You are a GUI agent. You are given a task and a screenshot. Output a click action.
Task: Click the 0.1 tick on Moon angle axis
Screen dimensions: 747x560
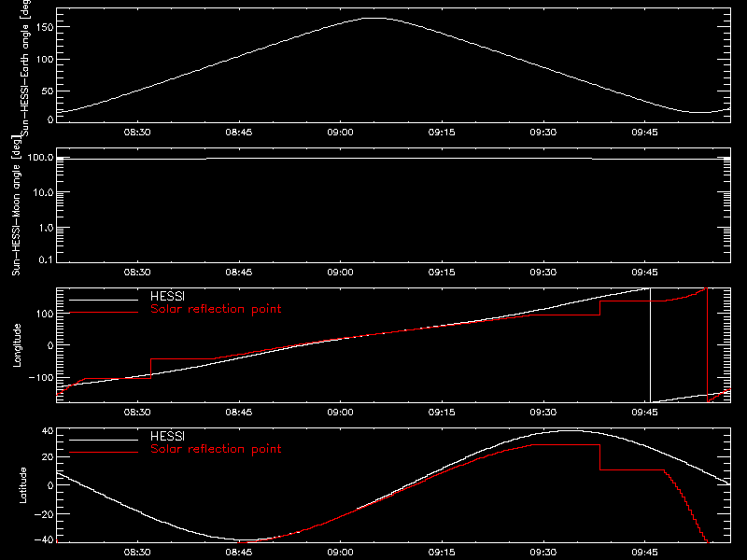pos(46,260)
